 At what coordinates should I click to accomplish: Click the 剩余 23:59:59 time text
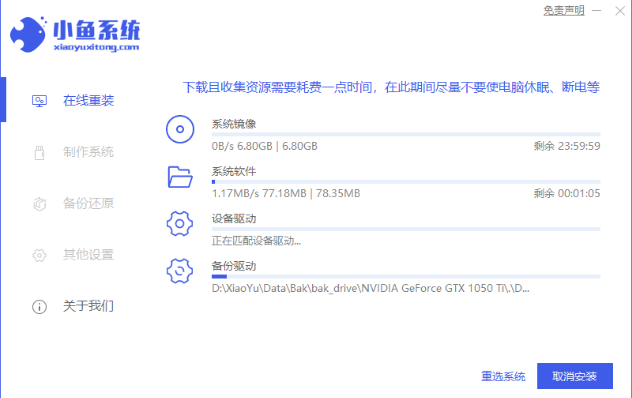[x=567, y=146]
